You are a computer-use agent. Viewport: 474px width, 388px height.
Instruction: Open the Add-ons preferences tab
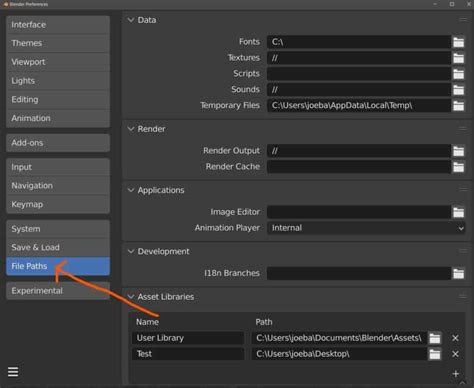click(x=58, y=143)
